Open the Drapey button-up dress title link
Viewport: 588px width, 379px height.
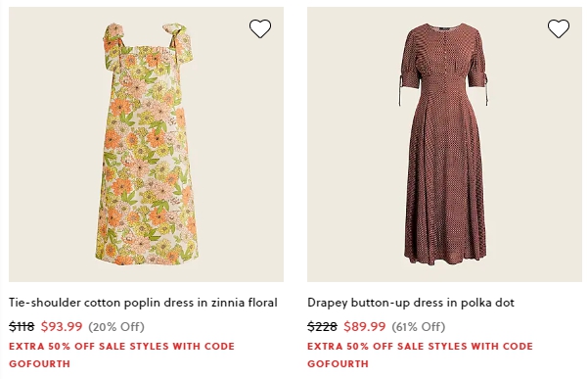click(411, 303)
